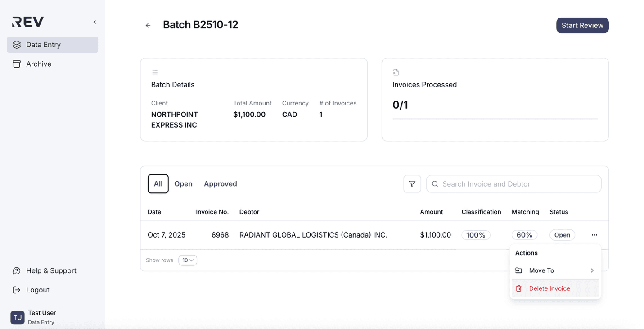Open the Show rows dropdown
The height and width of the screenshot is (329, 644).
[188, 260]
